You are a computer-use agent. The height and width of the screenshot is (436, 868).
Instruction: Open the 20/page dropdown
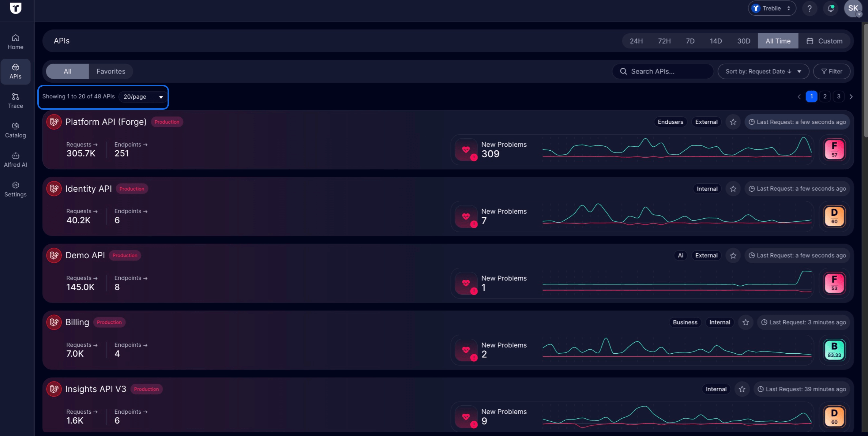pos(142,97)
